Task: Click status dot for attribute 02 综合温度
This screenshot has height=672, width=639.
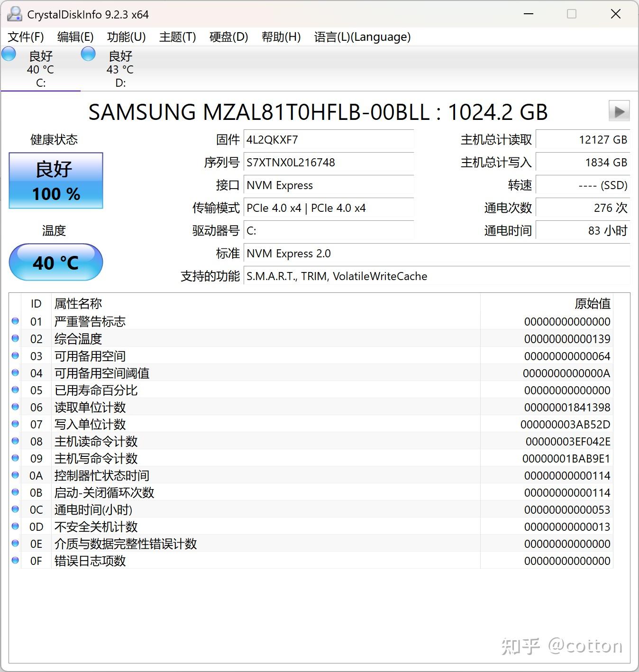Action: click(x=15, y=338)
